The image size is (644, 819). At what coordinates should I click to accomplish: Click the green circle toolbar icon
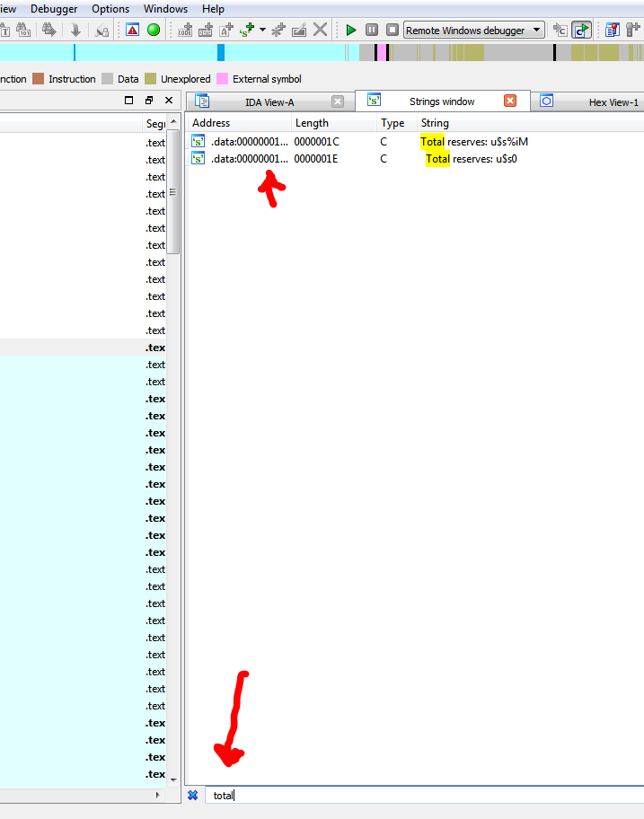[x=154, y=30]
